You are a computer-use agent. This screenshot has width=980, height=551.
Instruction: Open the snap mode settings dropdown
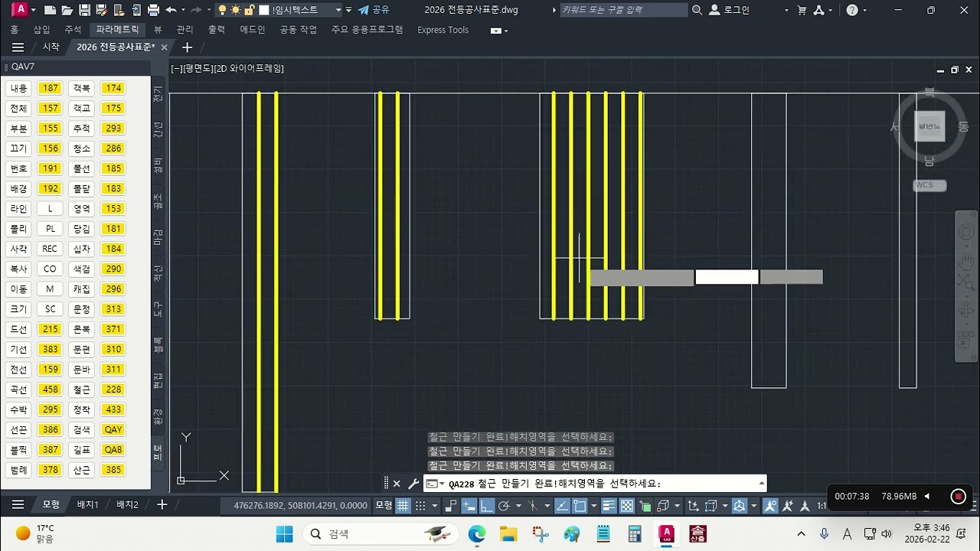tap(434, 506)
